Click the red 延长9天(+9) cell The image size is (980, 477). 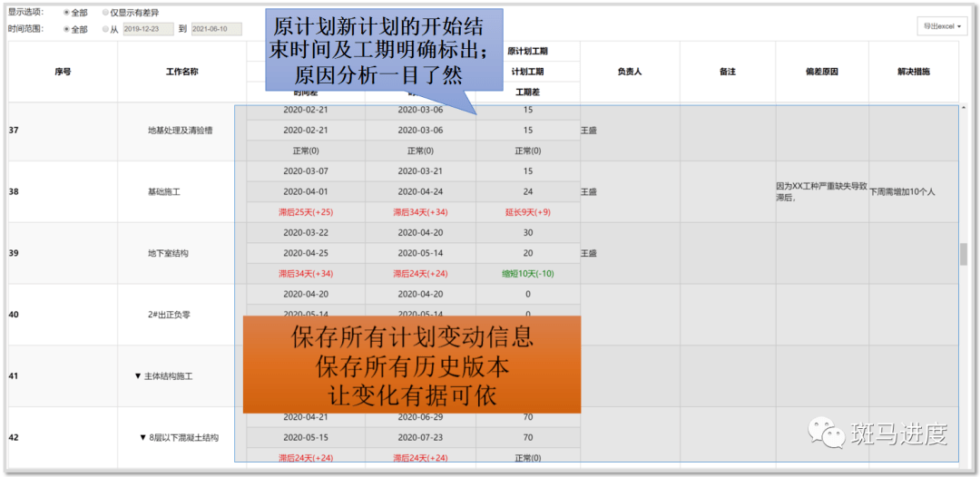(x=527, y=212)
